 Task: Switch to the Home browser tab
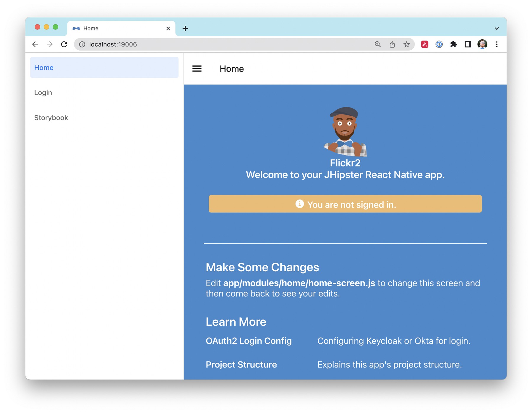(121, 28)
